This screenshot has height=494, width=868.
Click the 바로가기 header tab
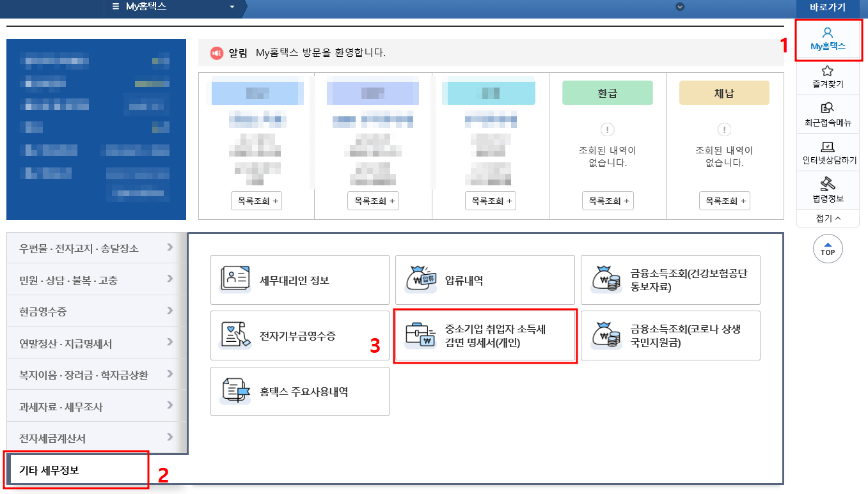828,8
